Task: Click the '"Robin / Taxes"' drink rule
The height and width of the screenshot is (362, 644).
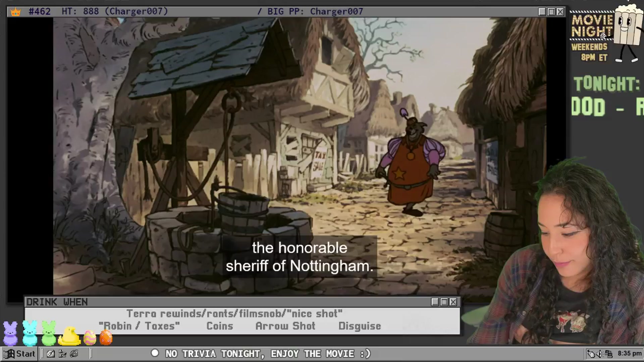Action: pyautogui.click(x=139, y=326)
